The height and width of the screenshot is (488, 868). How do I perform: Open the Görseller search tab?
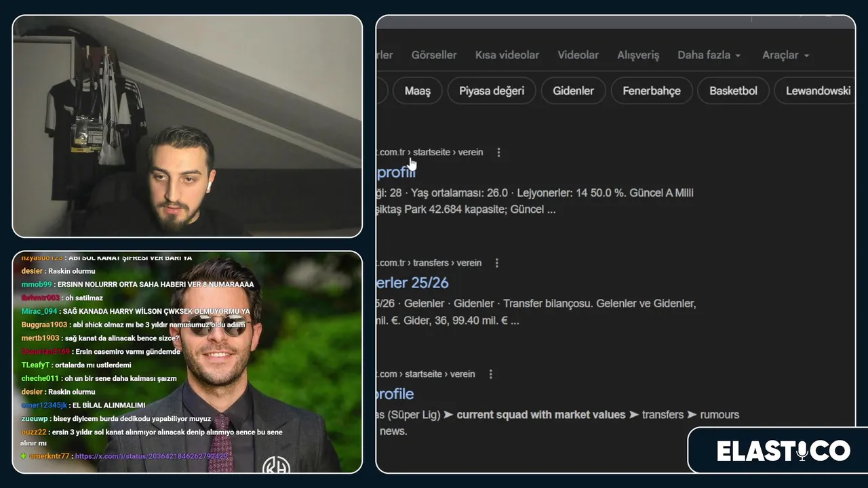tap(434, 55)
